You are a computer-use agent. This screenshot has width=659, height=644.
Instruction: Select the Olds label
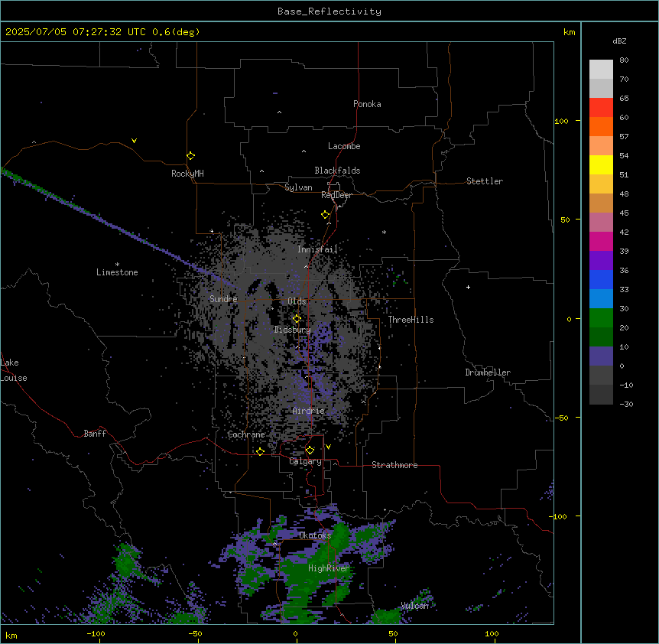(x=297, y=301)
